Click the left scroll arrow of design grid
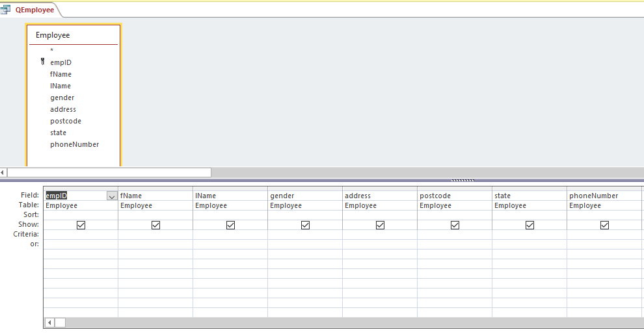 click(49, 322)
